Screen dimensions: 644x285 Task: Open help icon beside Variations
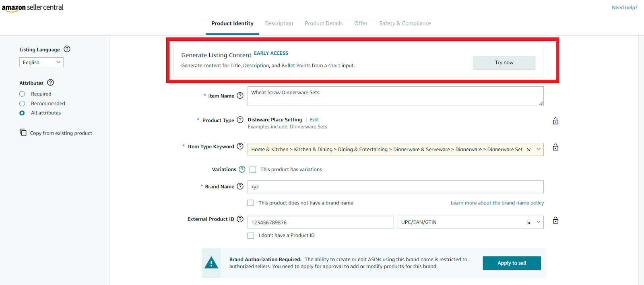point(242,169)
